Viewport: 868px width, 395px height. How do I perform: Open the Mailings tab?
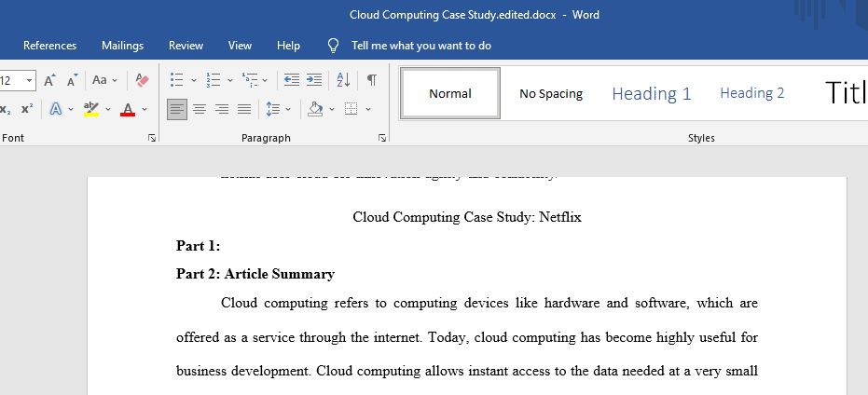(122, 46)
